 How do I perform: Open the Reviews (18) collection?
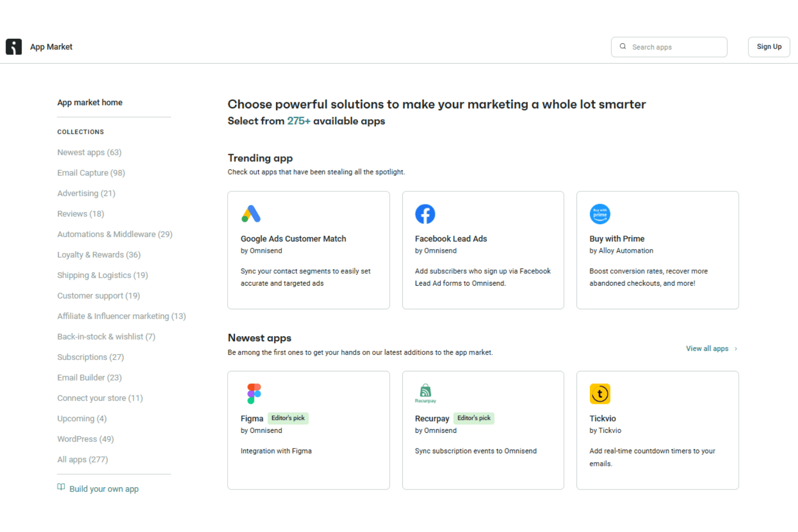coord(81,214)
